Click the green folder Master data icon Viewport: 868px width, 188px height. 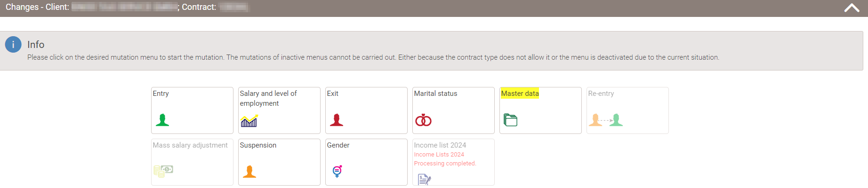(x=510, y=120)
